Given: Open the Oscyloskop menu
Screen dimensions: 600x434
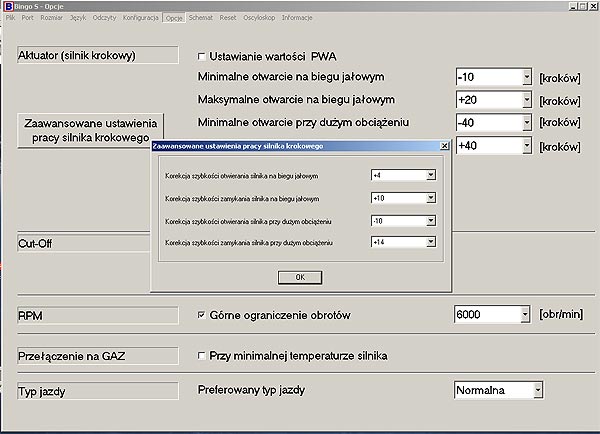Looking at the screenshot, I should 259,18.
